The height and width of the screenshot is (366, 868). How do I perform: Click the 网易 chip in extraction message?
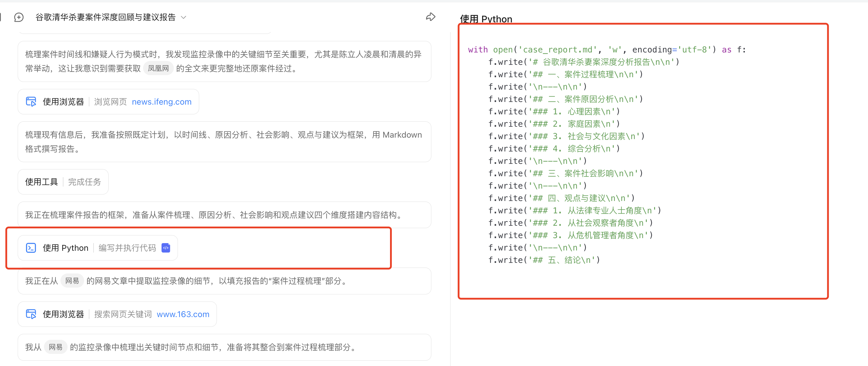pos(72,281)
